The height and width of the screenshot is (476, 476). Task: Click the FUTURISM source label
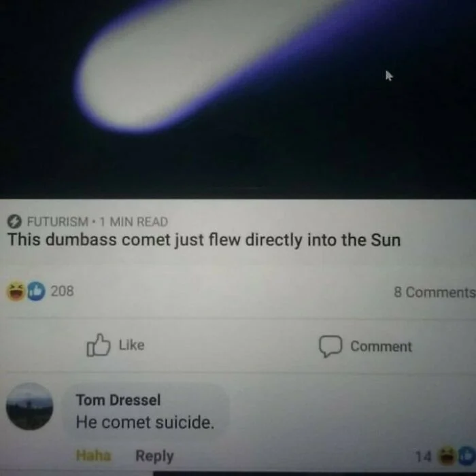58,222
